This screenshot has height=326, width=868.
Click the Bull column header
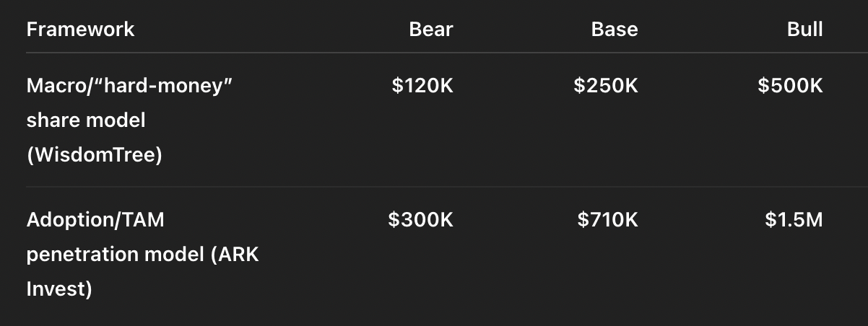click(x=805, y=29)
